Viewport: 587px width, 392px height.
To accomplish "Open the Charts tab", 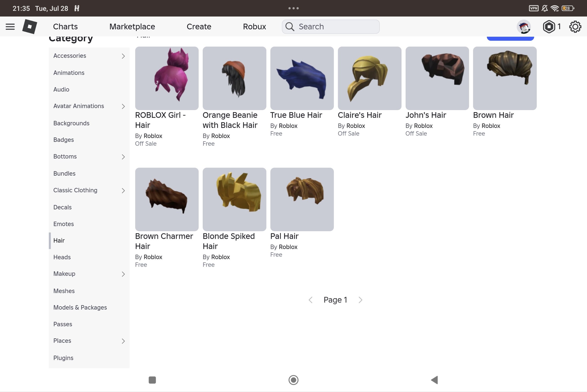I will coord(65,27).
